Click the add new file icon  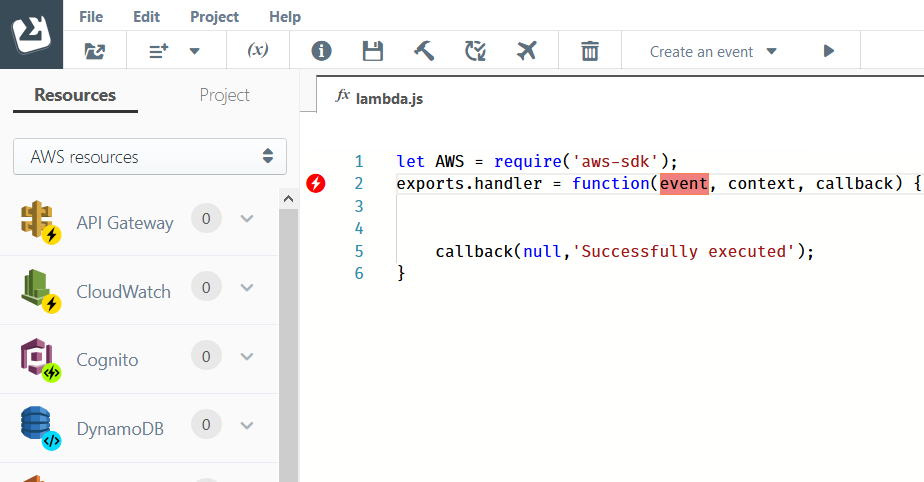159,51
